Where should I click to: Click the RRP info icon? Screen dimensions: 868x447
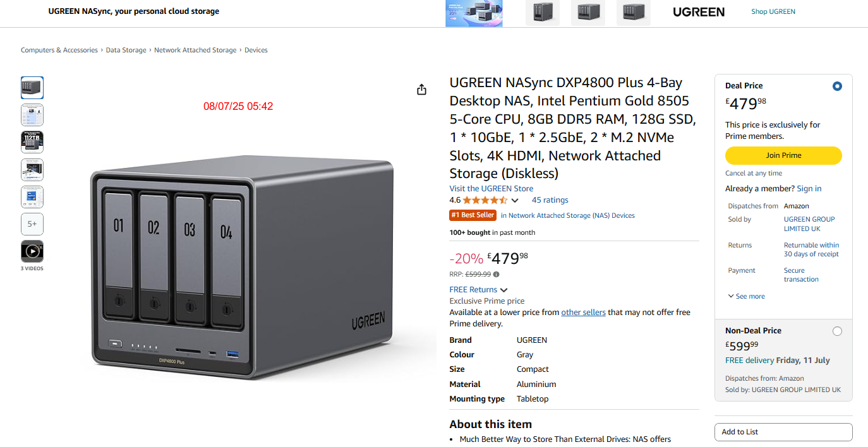(x=496, y=274)
